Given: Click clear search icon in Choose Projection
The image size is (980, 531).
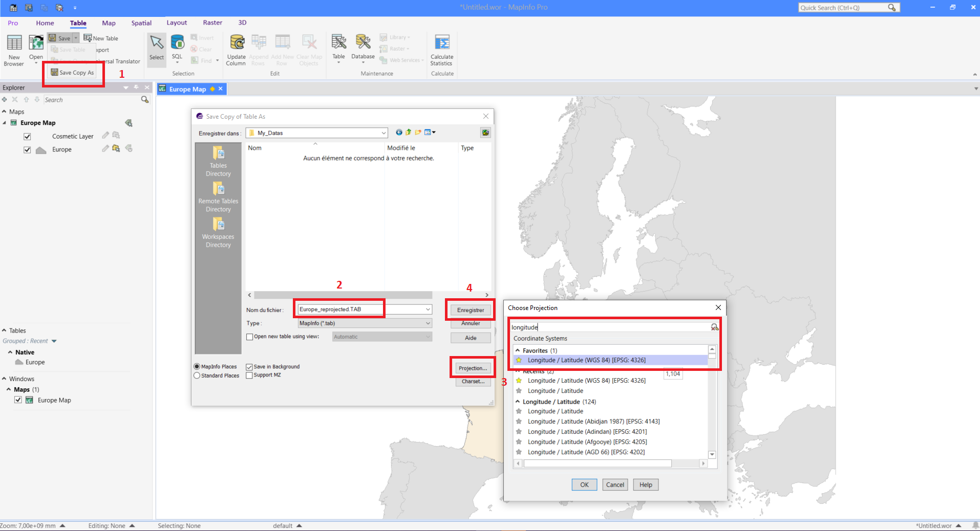Looking at the screenshot, I should (x=714, y=327).
